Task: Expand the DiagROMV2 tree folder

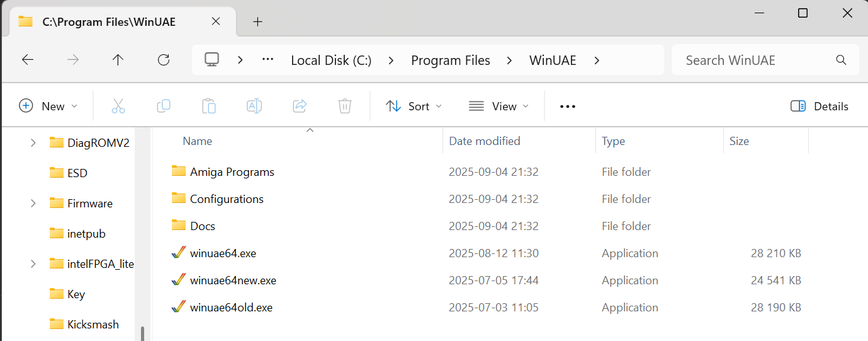Action: (x=33, y=142)
